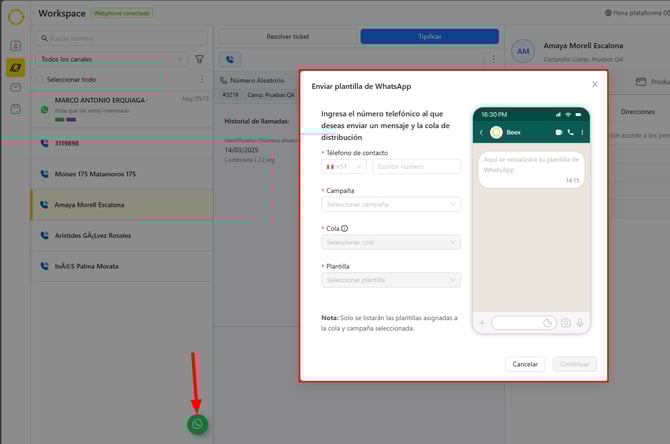Check the Seleccionar todo checkbox

tap(40, 79)
